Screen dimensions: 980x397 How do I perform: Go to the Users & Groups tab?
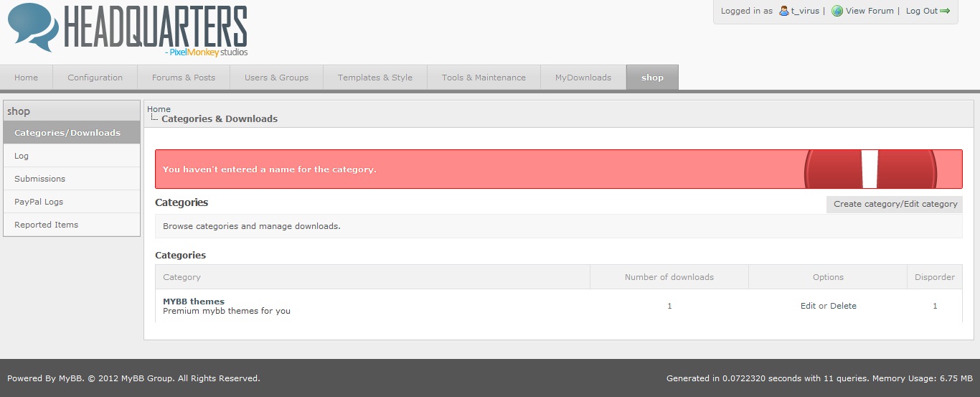pyautogui.click(x=276, y=78)
